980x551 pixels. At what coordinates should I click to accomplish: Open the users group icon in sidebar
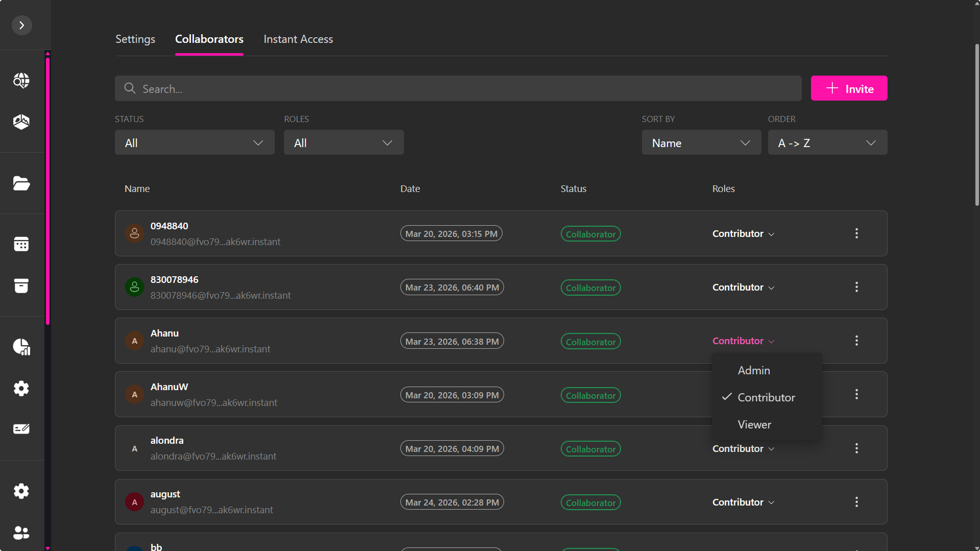[x=21, y=533]
